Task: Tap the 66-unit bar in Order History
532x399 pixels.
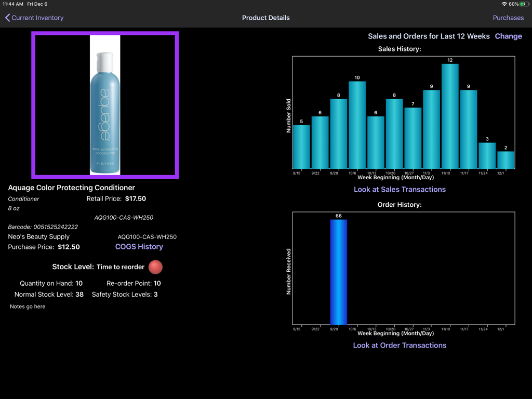Action: (x=338, y=270)
